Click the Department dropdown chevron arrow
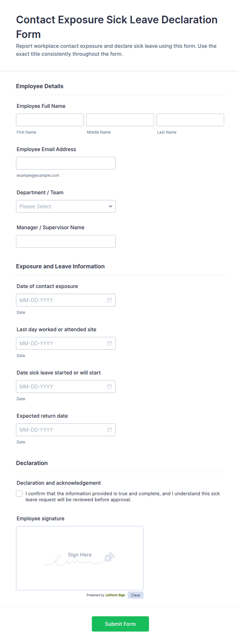This screenshot has height=644, width=238. pyautogui.click(x=111, y=206)
